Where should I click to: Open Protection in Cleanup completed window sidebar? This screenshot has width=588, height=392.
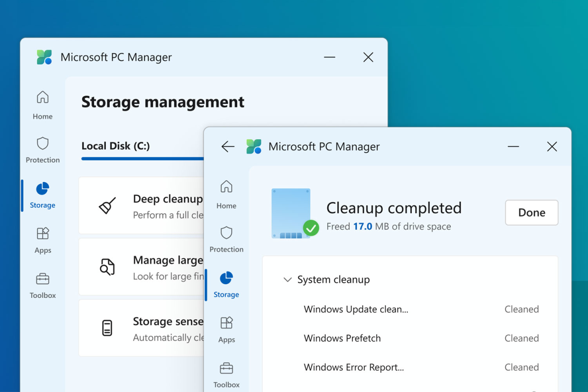(x=226, y=233)
